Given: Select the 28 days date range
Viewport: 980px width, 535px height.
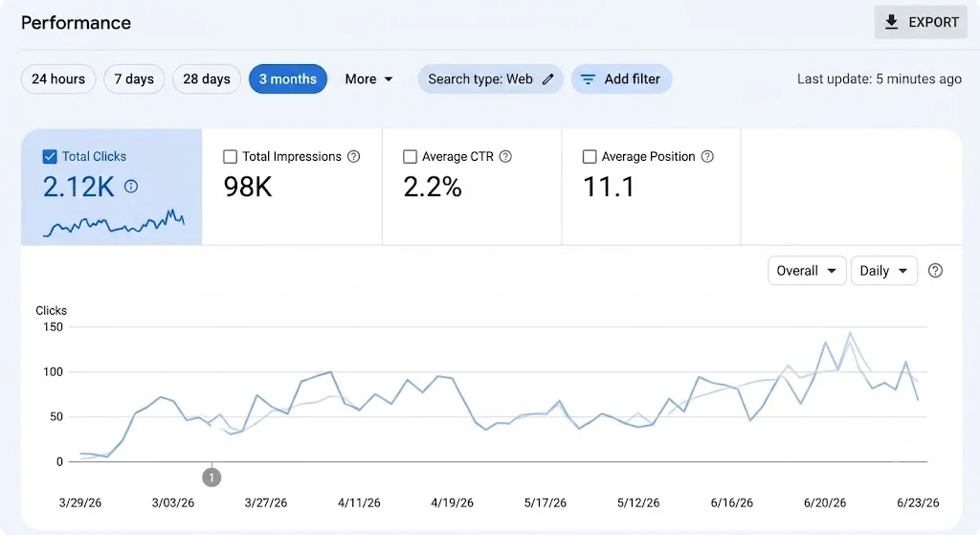Looking at the screenshot, I should pyautogui.click(x=207, y=79).
